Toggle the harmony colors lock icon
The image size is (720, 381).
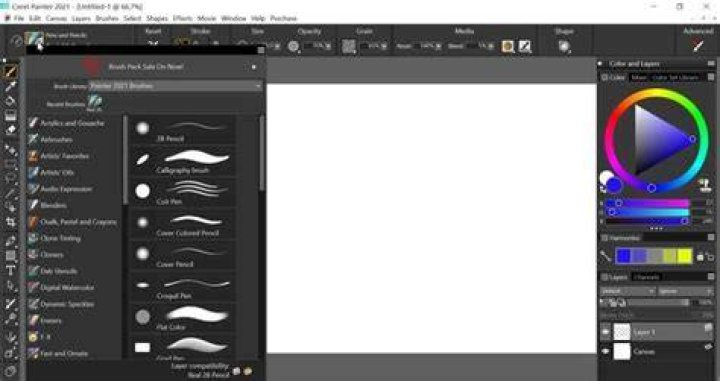click(700, 257)
